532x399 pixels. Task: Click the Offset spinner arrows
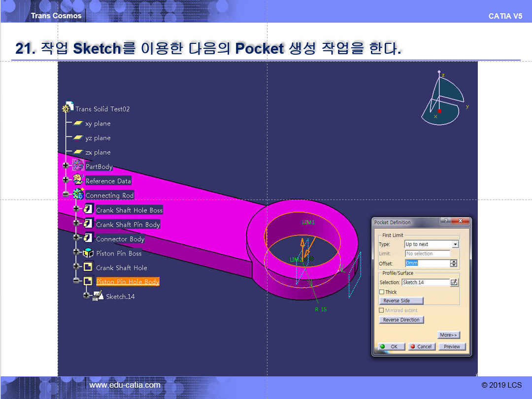click(454, 264)
